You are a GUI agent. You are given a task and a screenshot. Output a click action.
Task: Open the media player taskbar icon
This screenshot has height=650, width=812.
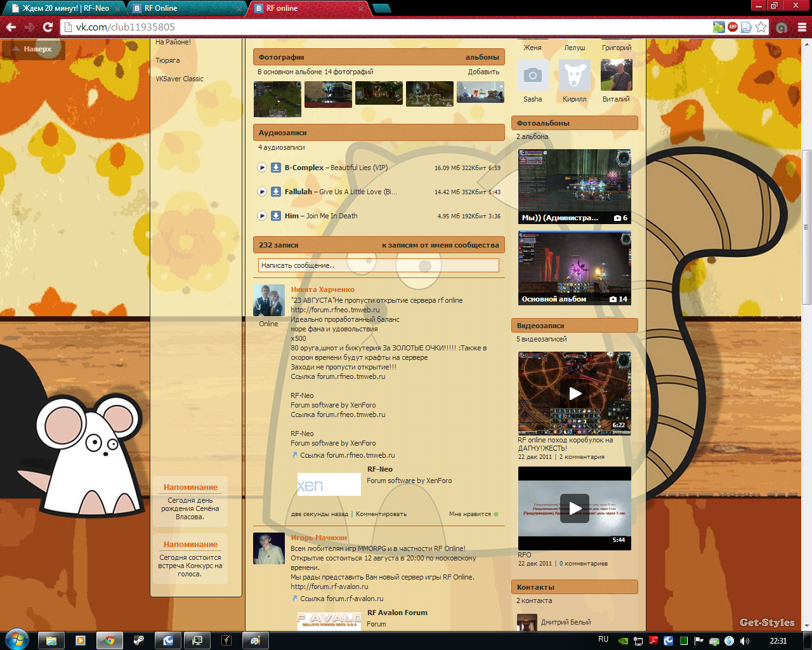pos(81,640)
